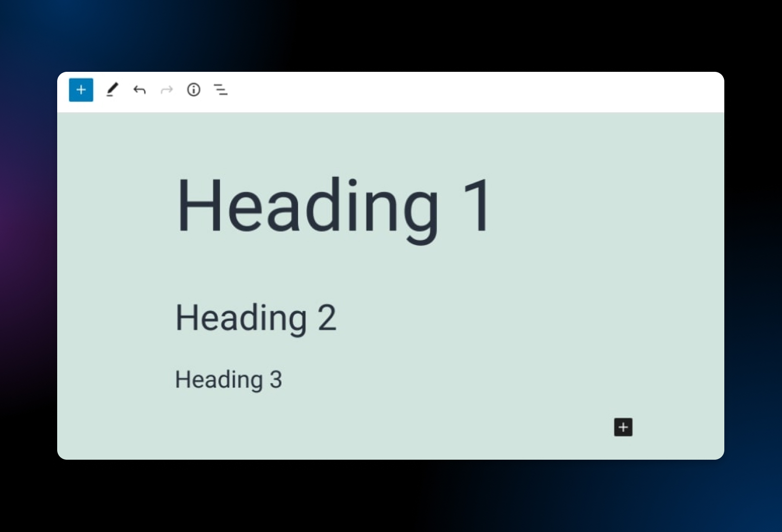
Task: Click the digit "3" in the smallest heading
Action: pyautogui.click(x=276, y=380)
